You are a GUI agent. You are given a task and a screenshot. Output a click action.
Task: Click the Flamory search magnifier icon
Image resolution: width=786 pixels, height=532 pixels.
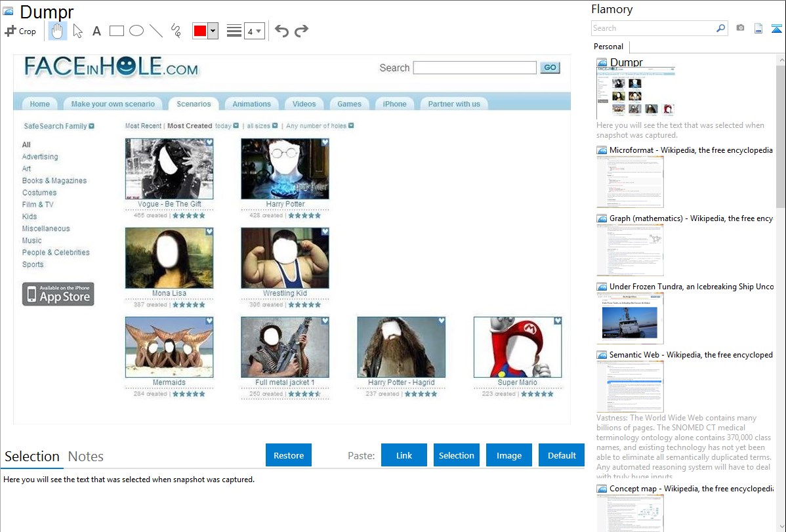pos(720,28)
